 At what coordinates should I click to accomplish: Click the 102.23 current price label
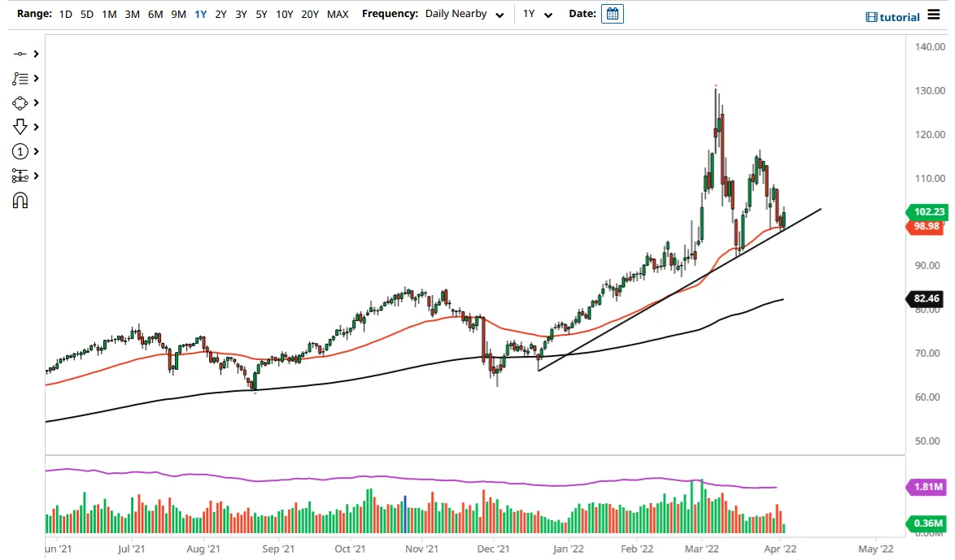point(927,212)
